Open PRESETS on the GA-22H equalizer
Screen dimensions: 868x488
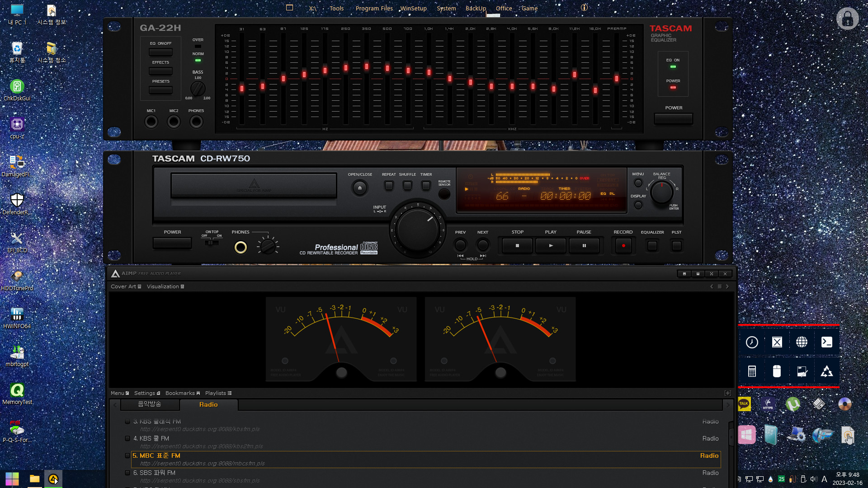(160, 90)
